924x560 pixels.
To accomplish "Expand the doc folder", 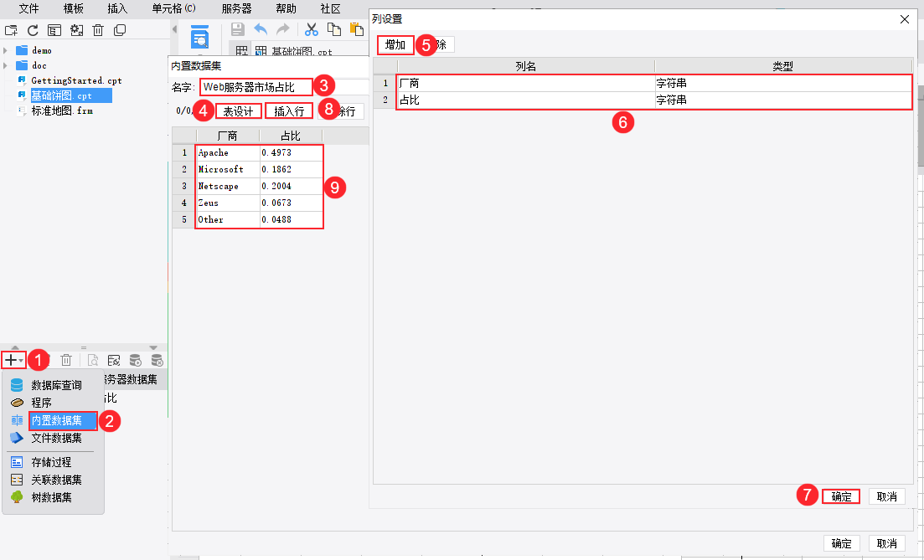I will point(5,65).
